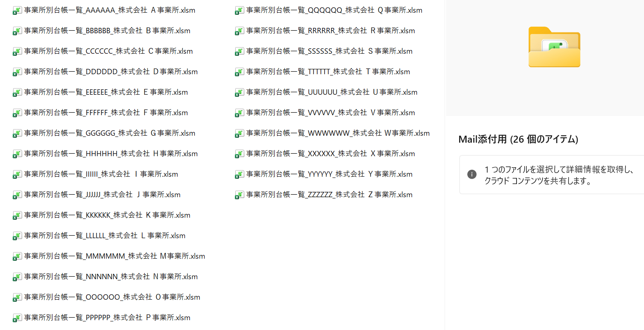
Task: Click the Excel icon of the EEEEEE file
Action: click(x=17, y=92)
